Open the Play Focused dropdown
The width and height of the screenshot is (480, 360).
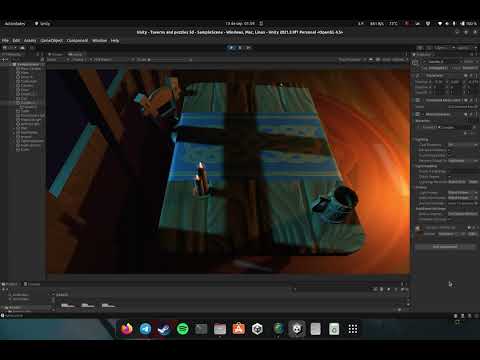[352, 60]
